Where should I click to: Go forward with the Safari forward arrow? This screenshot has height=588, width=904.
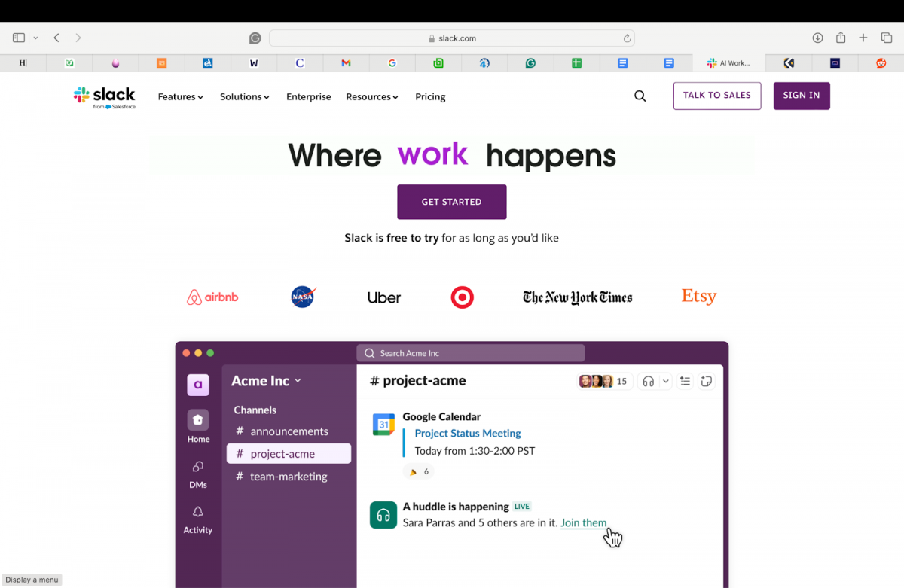coord(78,38)
